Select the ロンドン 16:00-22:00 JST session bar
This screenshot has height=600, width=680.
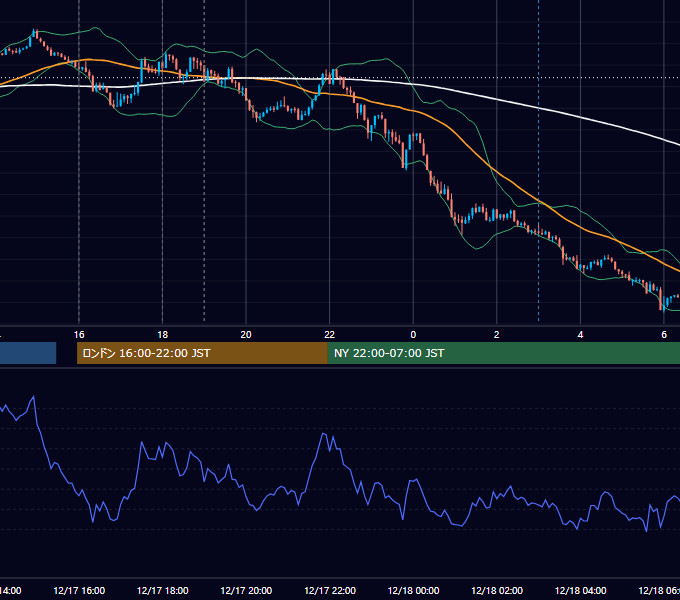(202, 353)
